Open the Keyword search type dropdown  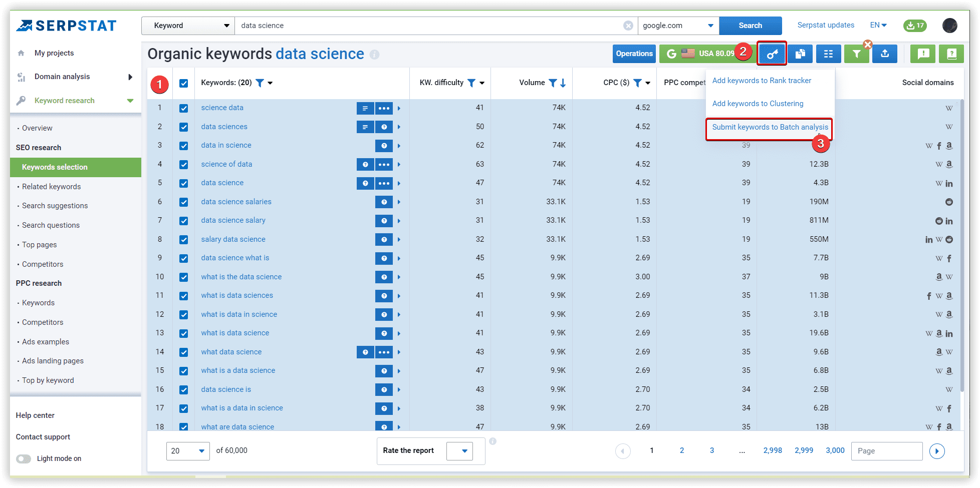[188, 25]
